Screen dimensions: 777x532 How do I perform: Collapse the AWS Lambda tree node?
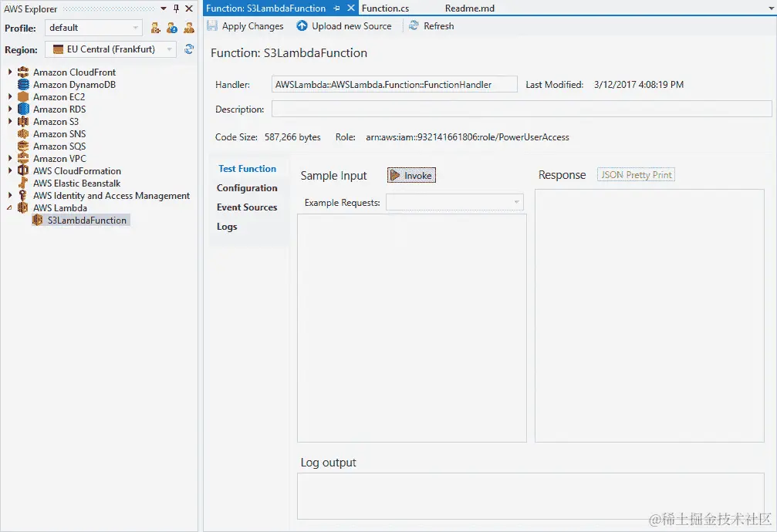point(10,208)
